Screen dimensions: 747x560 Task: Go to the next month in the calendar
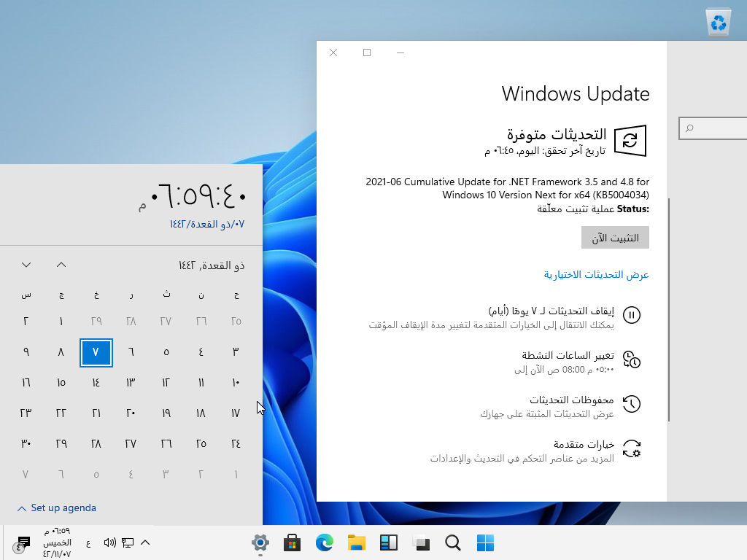(x=26, y=265)
